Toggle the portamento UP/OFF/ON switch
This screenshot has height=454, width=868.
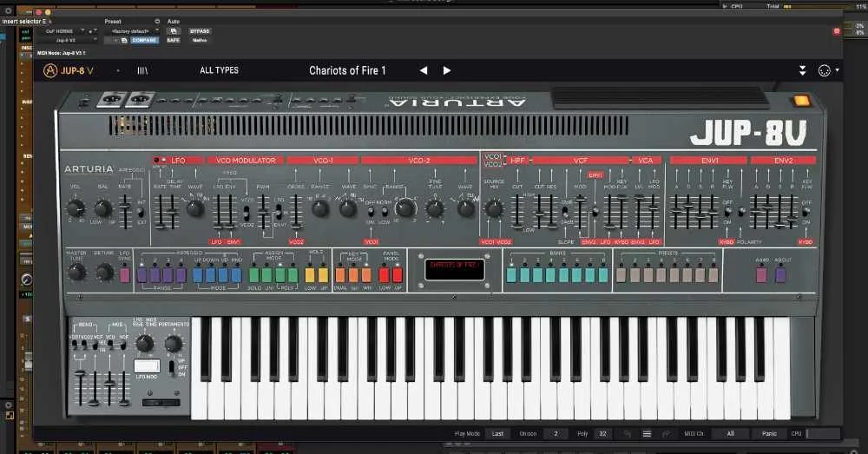point(171,366)
